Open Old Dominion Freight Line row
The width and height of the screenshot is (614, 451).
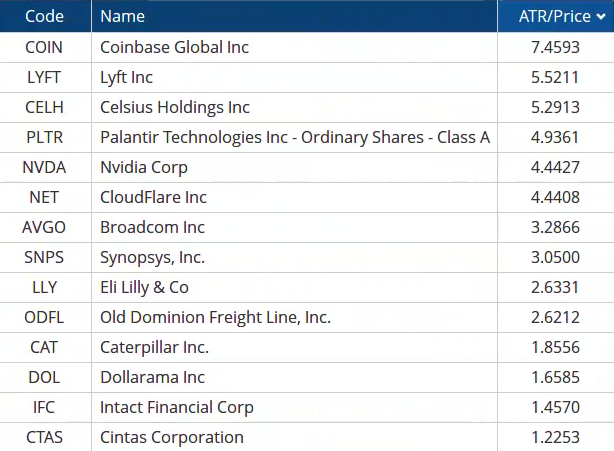coord(215,317)
